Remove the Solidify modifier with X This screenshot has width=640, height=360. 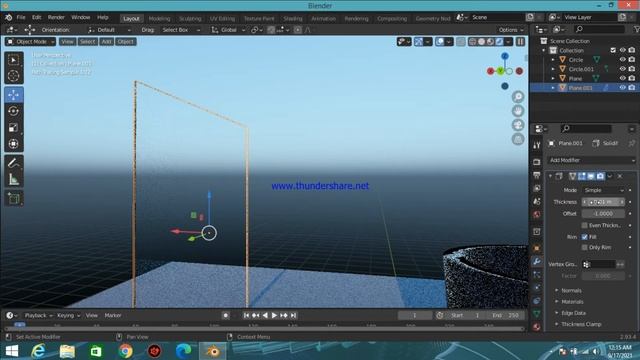(x=620, y=176)
